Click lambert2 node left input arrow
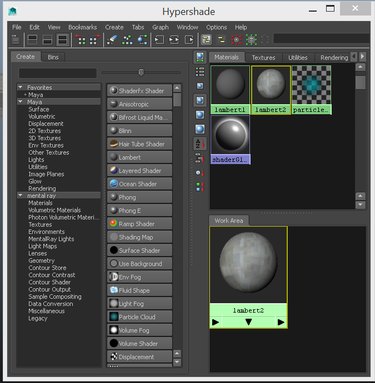375x383 pixels. click(215, 322)
